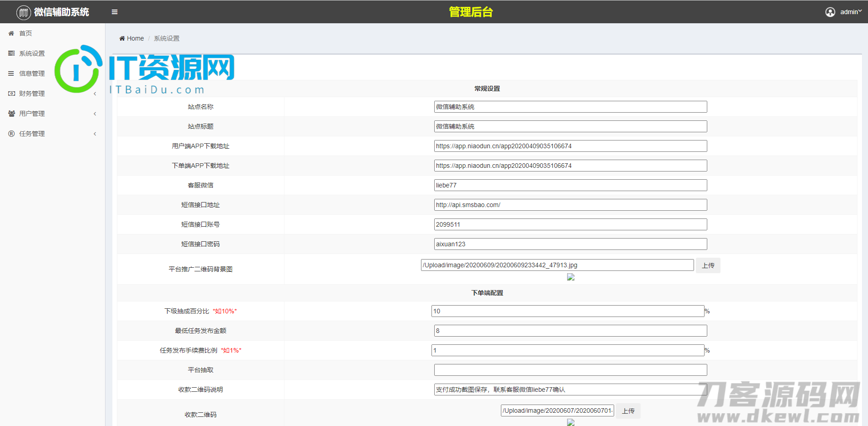Edit the 下级抽成百分比 field

[x=568, y=311]
